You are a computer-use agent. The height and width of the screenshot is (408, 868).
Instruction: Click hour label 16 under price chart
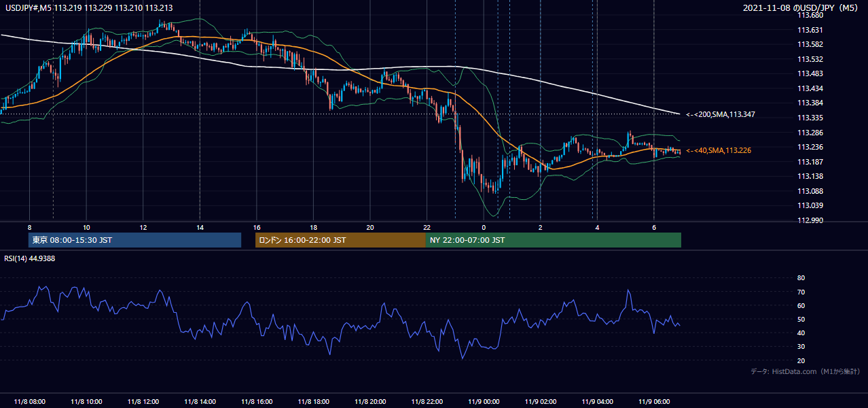[257, 227]
